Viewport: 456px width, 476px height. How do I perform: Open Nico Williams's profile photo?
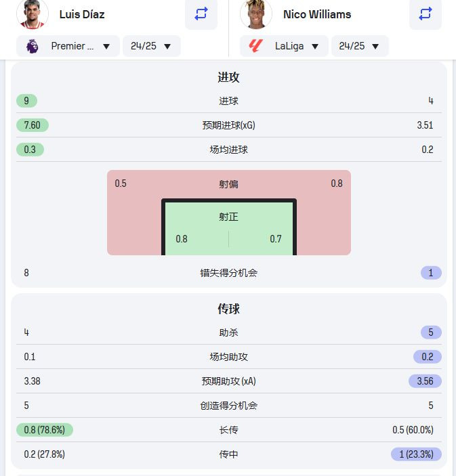(x=256, y=14)
